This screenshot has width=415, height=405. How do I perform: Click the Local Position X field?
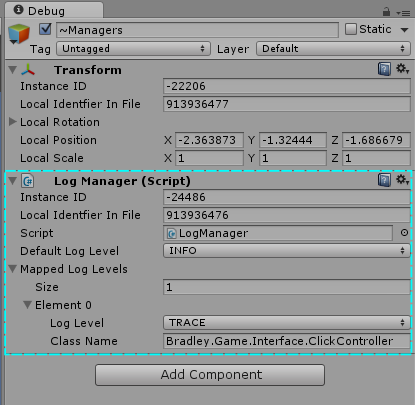coord(209,140)
